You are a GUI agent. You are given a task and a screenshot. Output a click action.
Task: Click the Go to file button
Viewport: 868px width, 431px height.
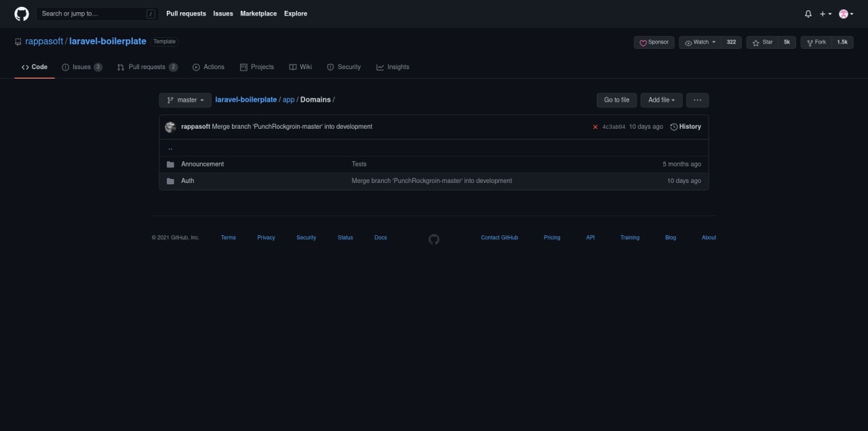click(616, 100)
